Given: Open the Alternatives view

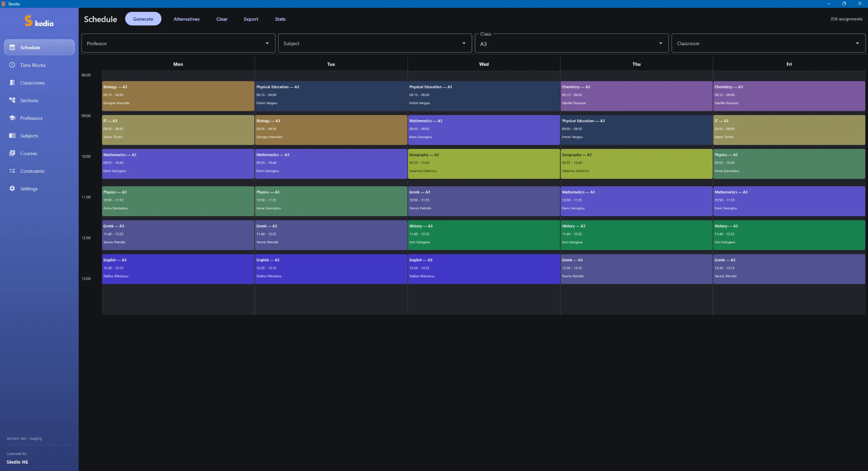Looking at the screenshot, I should pos(187,19).
